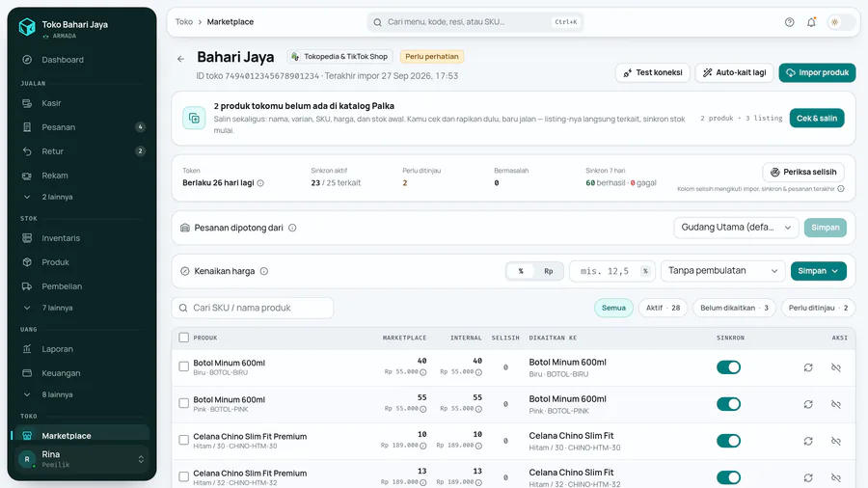
Task: Filter by Perlu ditinjau 2
Action: [x=818, y=308]
